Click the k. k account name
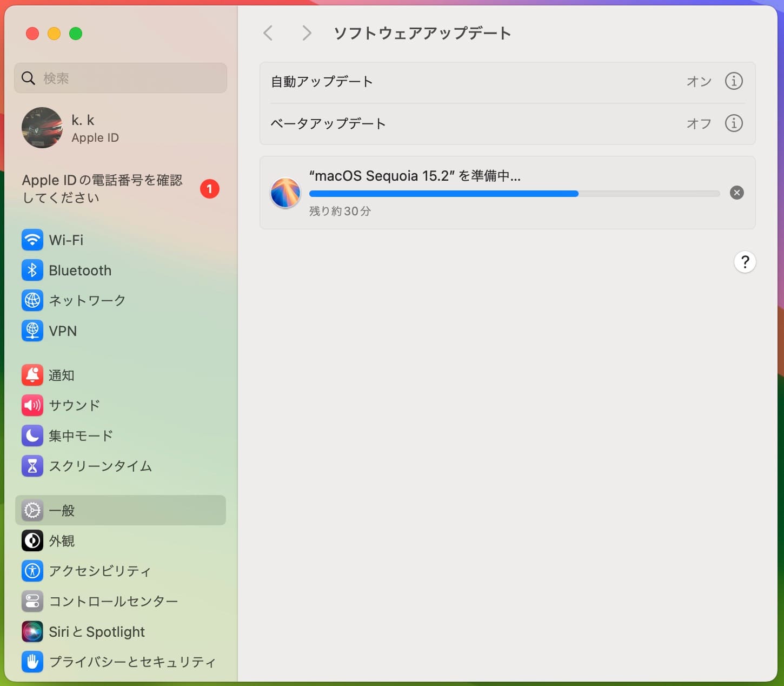The width and height of the screenshot is (784, 686). pyautogui.click(x=83, y=120)
